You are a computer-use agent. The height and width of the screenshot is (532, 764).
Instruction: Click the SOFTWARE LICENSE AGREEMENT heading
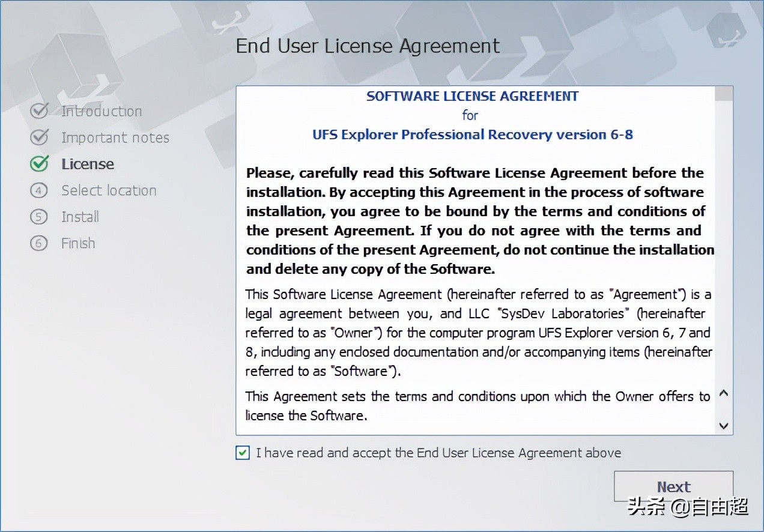click(473, 96)
